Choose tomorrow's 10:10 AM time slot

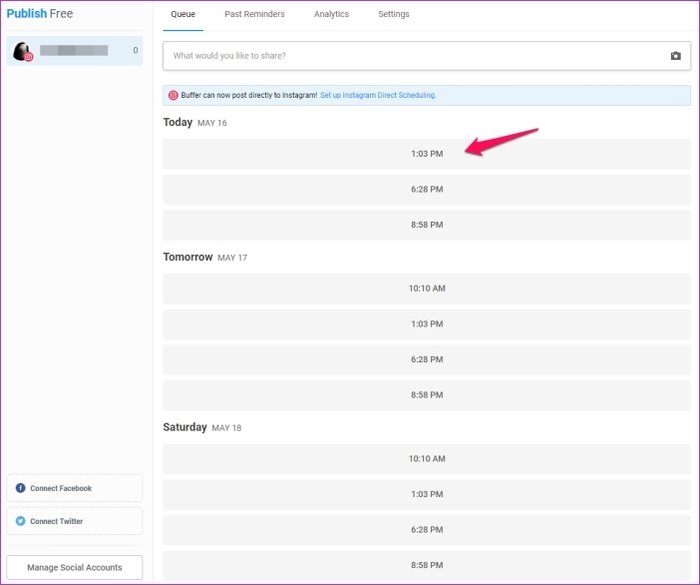tap(426, 288)
